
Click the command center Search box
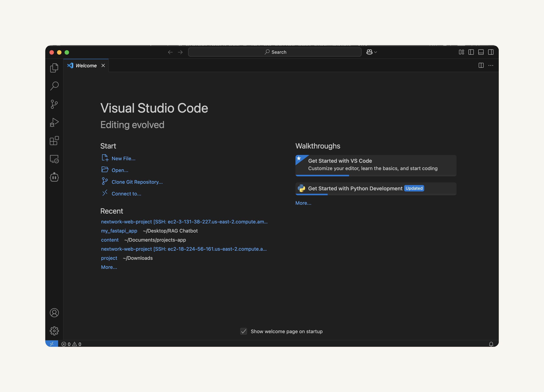[275, 52]
